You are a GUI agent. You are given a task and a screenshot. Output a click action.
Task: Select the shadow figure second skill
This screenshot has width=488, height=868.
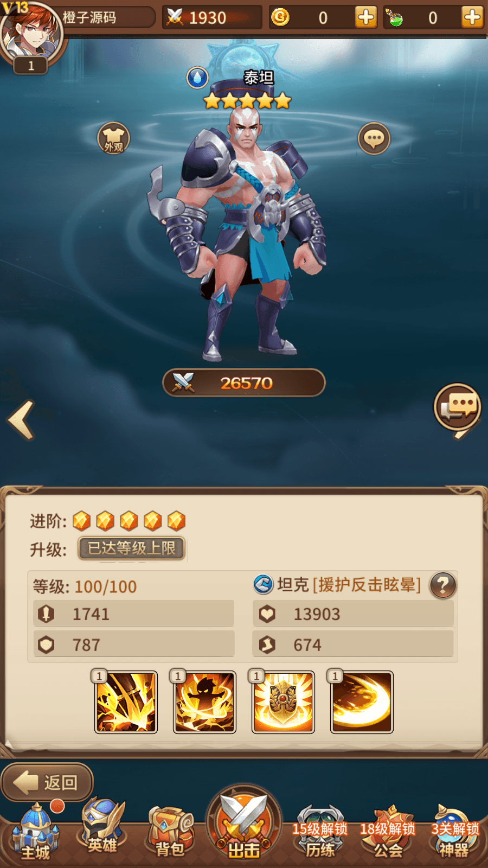204,702
